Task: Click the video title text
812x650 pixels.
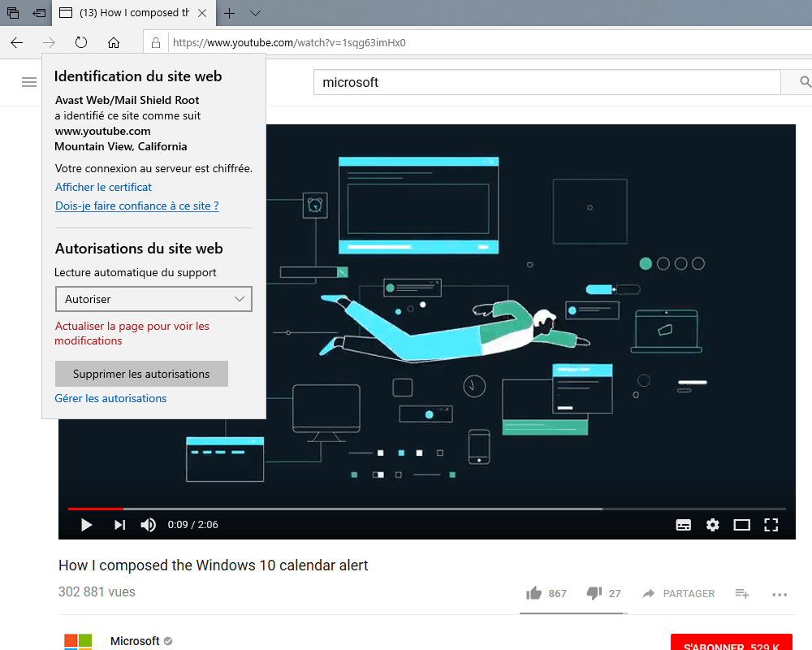Action: pyautogui.click(x=213, y=565)
